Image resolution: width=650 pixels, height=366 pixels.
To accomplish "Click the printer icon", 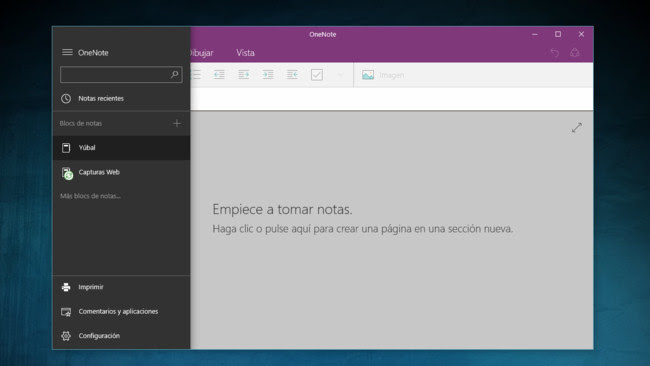I will click(x=66, y=287).
